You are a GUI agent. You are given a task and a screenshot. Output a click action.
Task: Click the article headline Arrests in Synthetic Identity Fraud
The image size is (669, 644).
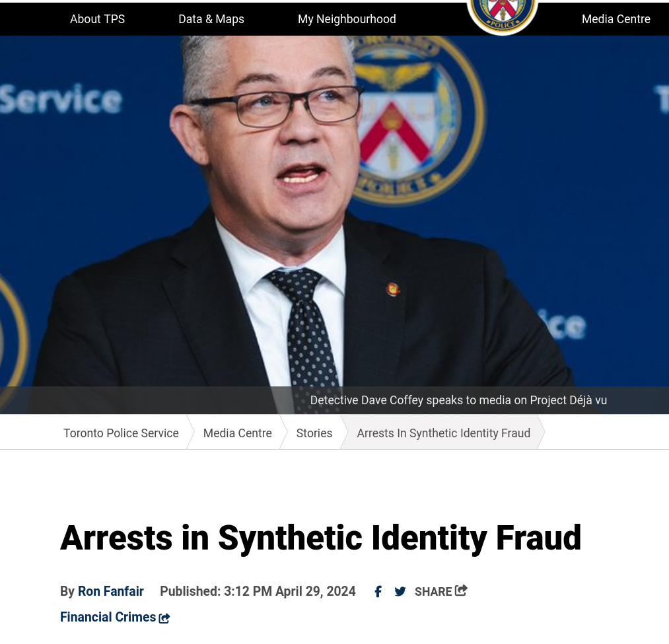tap(320, 538)
